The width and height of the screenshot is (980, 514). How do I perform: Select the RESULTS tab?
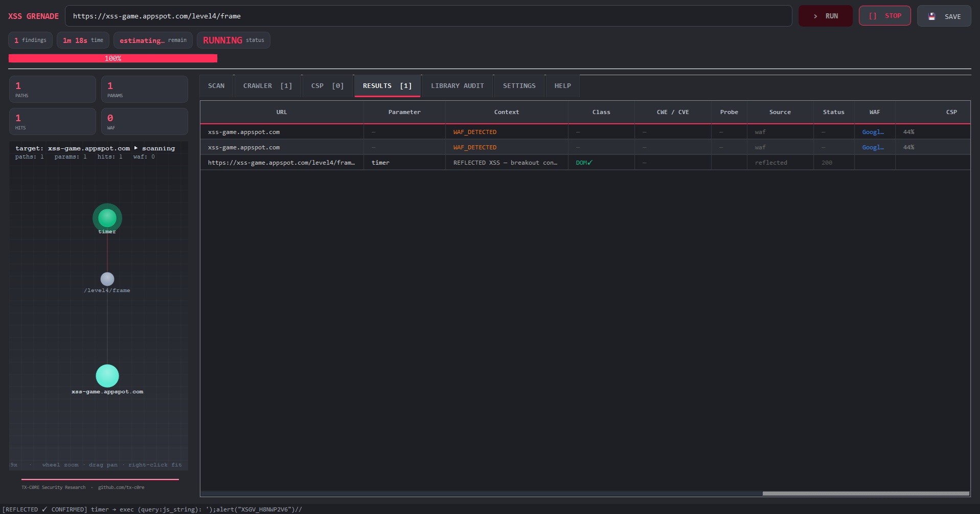(387, 86)
